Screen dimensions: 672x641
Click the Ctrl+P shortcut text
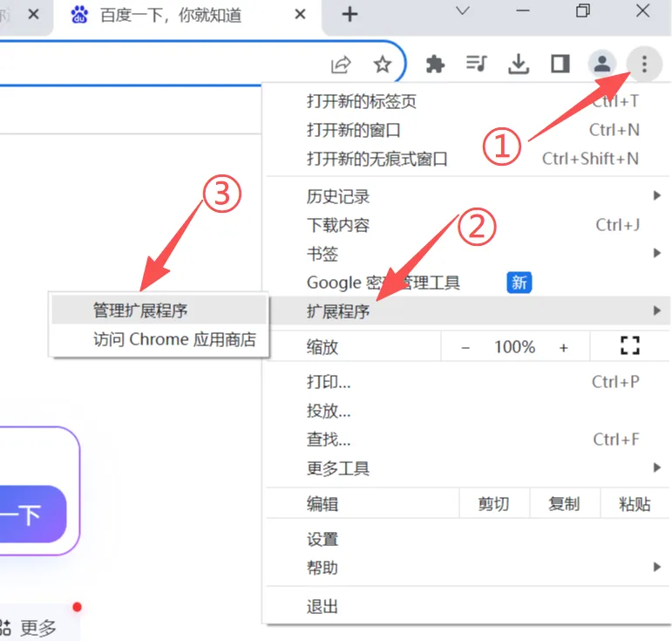(615, 382)
